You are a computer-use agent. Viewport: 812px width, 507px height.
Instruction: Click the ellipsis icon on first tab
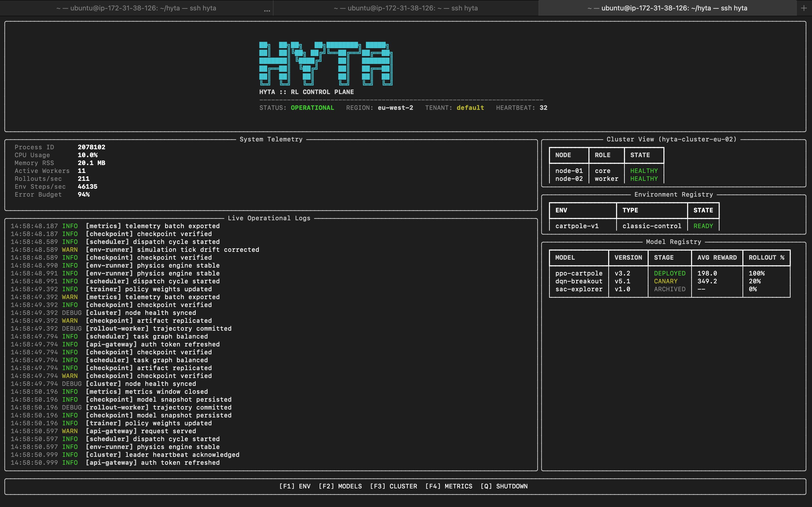click(x=267, y=11)
